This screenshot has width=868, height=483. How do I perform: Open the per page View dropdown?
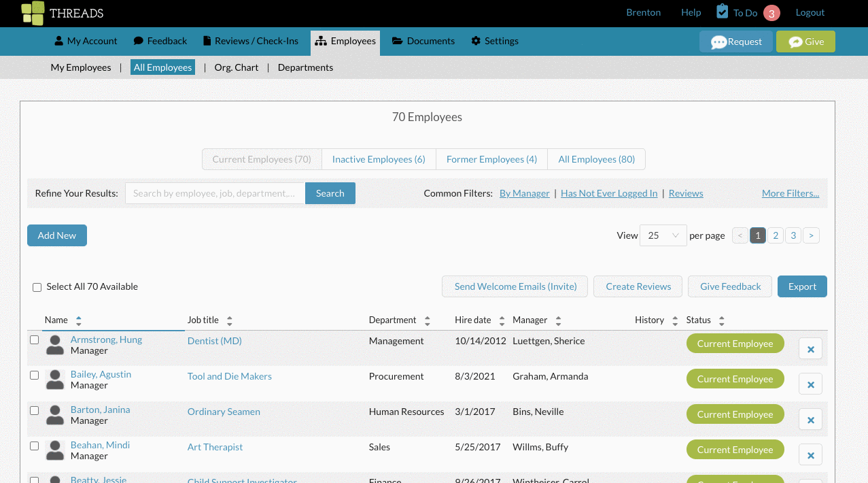[x=663, y=235]
